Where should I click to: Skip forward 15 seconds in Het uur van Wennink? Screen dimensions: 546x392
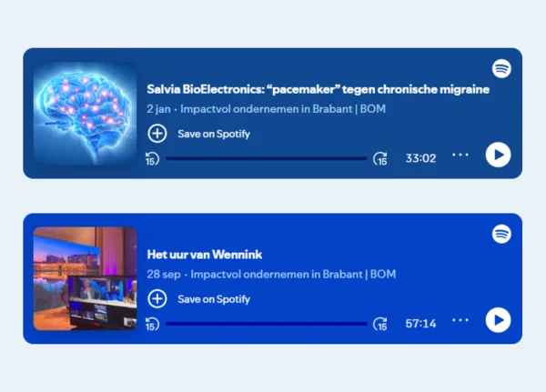[380, 324]
